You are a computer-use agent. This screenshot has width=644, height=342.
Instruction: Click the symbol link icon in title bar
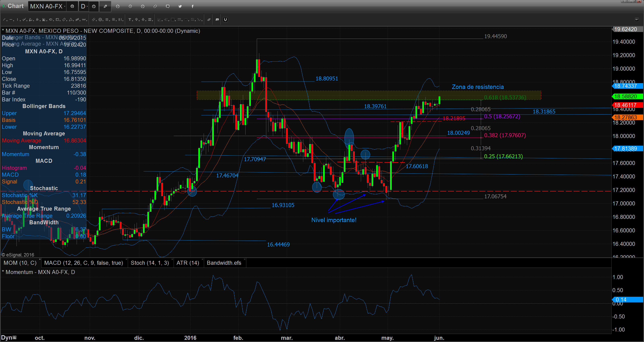tap(155, 6)
